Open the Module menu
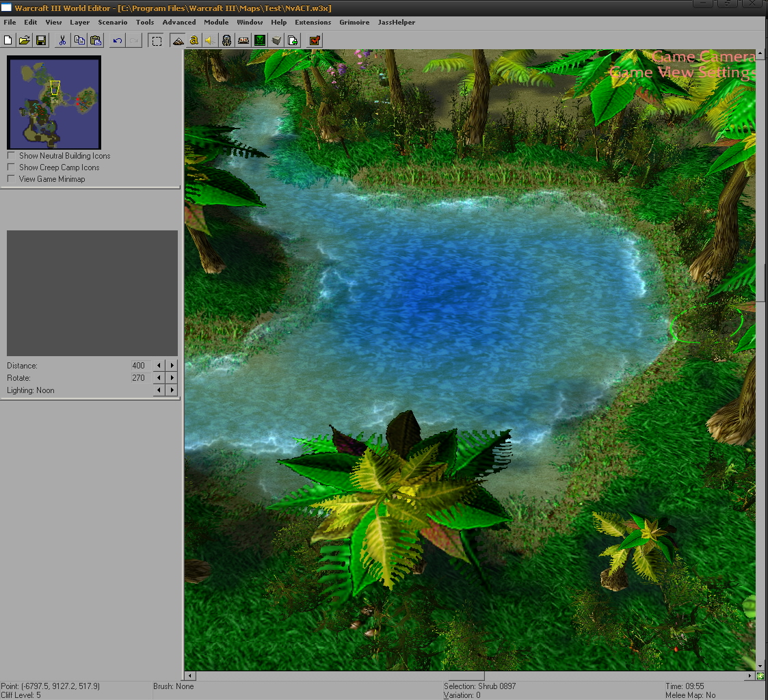This screenshot has width=768, height=700. click(x=217, y=22)
